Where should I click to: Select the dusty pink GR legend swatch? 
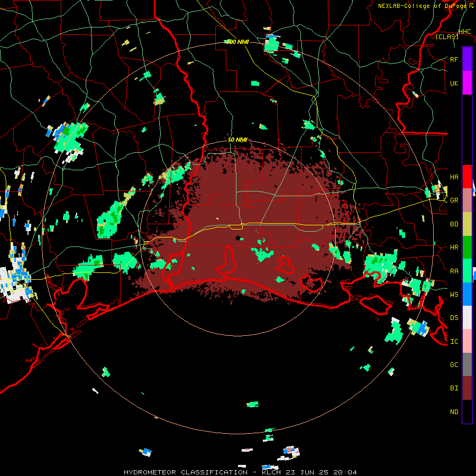point(467,200)
